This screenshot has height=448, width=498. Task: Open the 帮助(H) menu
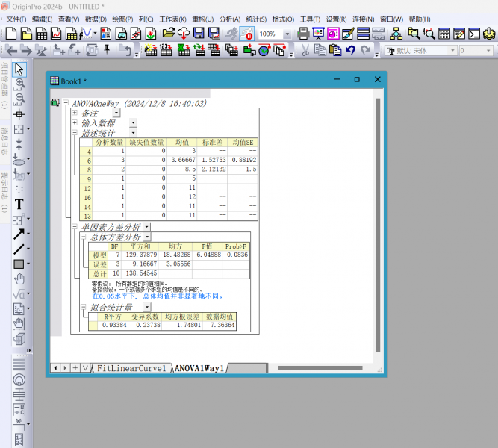[420, 19]
